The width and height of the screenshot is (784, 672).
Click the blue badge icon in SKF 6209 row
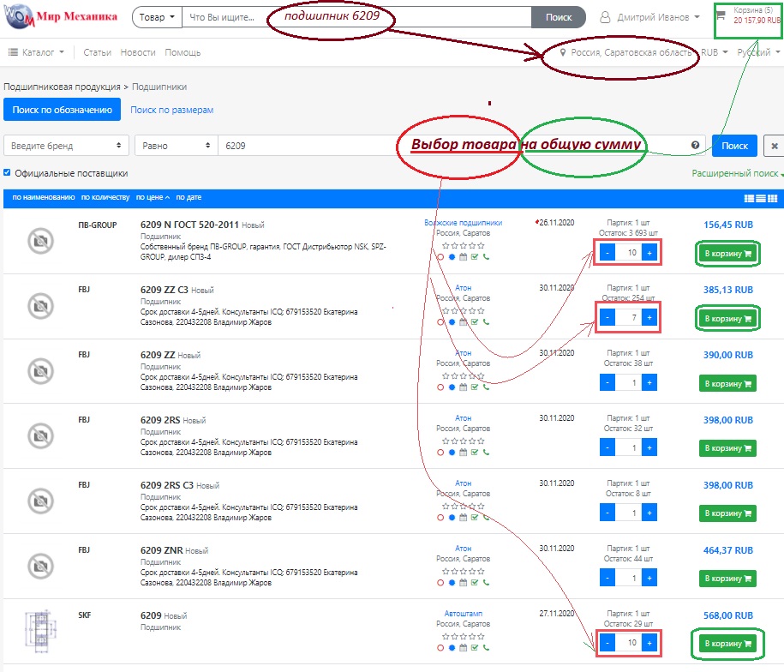coord(452,647)
